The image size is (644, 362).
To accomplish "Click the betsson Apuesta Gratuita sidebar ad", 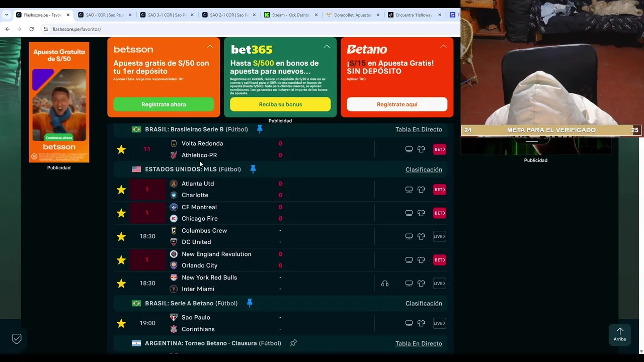I will coord(59,102).
